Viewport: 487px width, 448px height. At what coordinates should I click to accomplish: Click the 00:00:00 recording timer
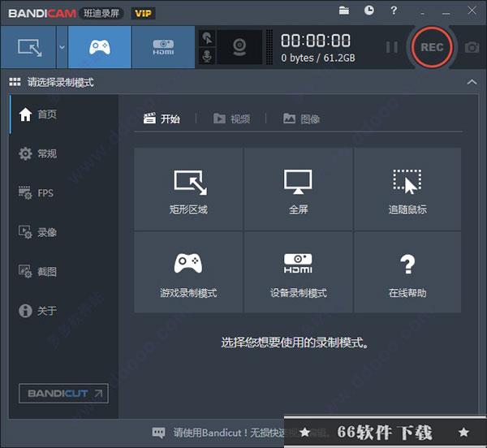click(316, 41)
